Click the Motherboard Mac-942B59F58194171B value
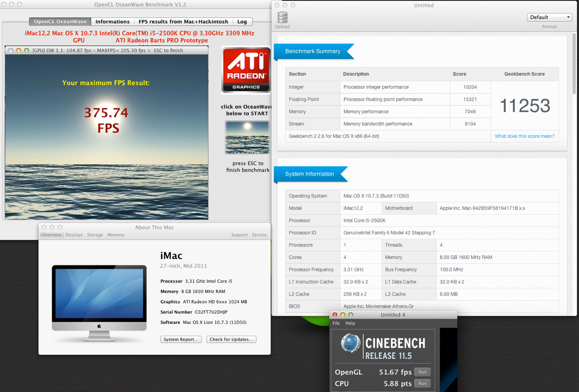The image size is (579, 392). coord(497,208)
